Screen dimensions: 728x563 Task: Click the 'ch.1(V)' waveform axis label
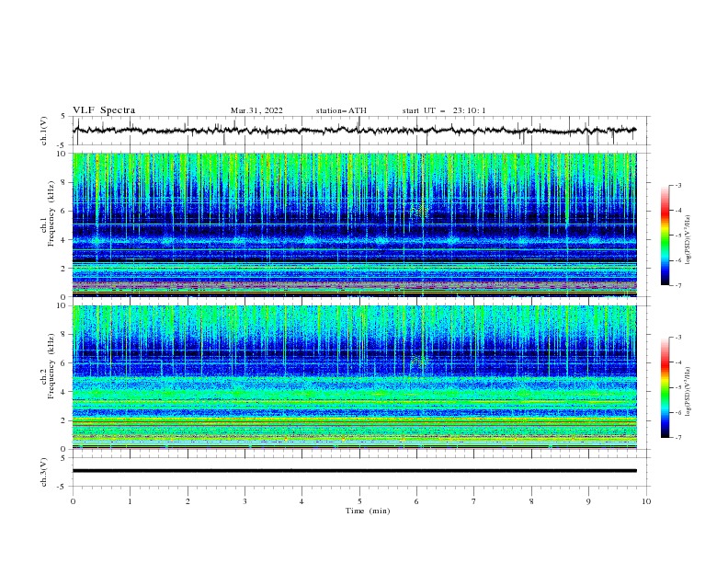pos(44,131)
